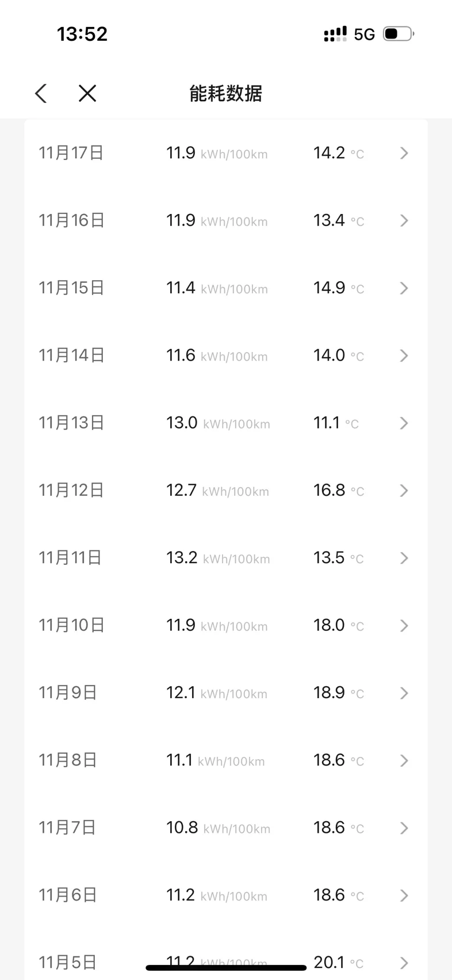Expand the 11月16日 row chevron
The height and width of the screenshot is (980, 452).
tap(404, 221)
